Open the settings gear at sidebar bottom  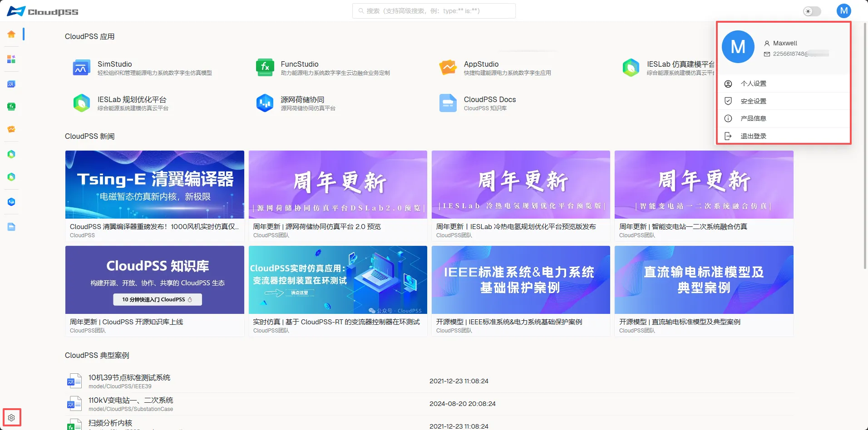point(12,418)
